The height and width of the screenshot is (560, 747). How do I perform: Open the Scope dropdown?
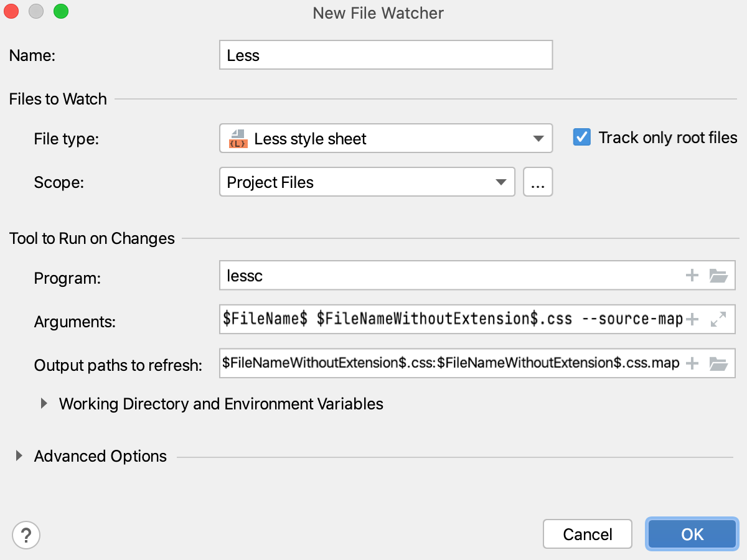pos(501,182)
